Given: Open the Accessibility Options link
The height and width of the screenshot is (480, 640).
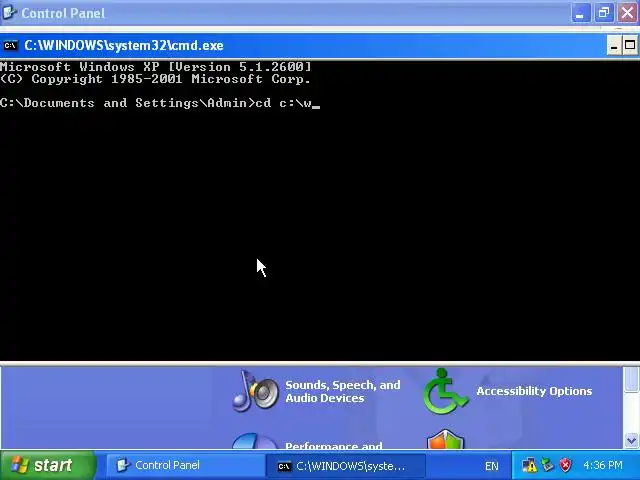Looking at the screenshot, I should coord(534,391).
